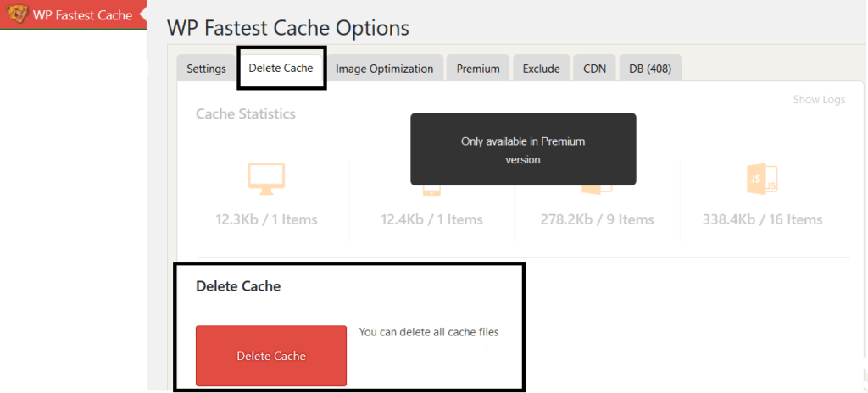Open the Settings tab
The height and width of the screenshot is (393, 868).
coord(206,69)
